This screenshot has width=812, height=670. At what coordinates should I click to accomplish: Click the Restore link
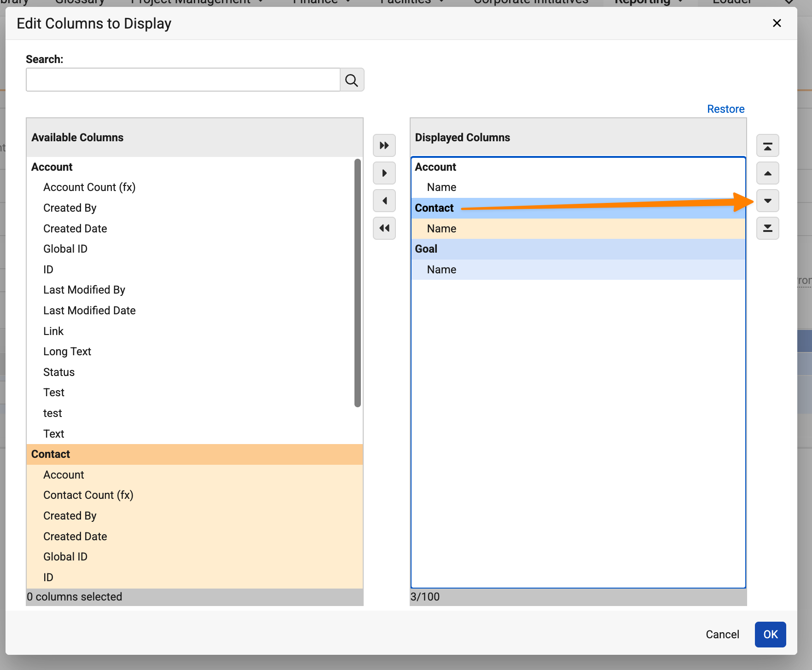pyautogui.click(x=726, y=109)
